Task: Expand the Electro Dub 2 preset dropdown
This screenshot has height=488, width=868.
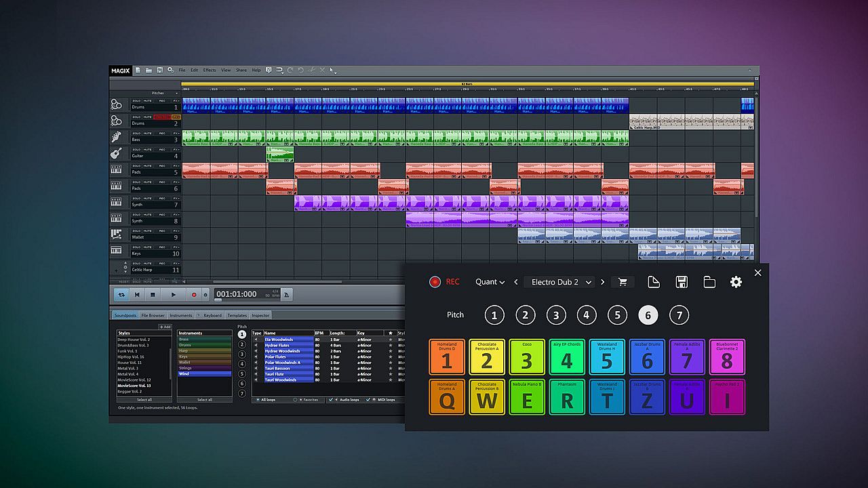Action: click(588, 282)
